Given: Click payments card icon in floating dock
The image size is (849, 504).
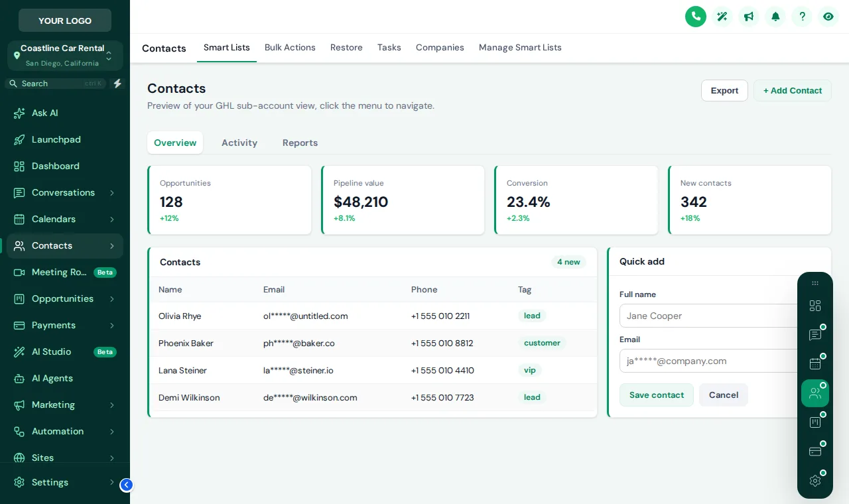Looking at the screenshot, I should (x=815, y=452).
